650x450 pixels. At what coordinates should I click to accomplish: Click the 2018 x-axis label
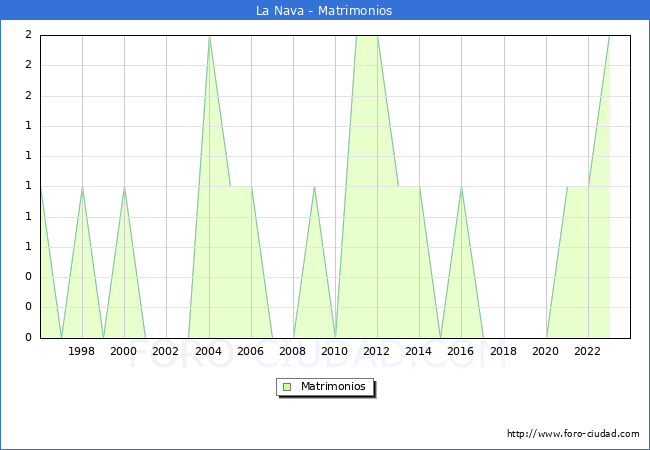[503, 351]
